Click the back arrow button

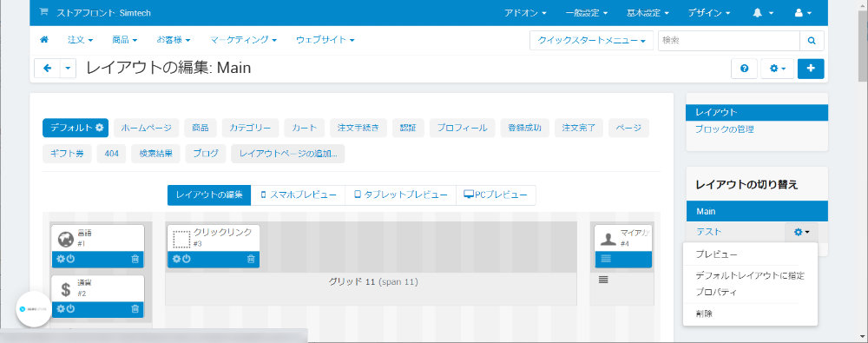coord(48,68)
